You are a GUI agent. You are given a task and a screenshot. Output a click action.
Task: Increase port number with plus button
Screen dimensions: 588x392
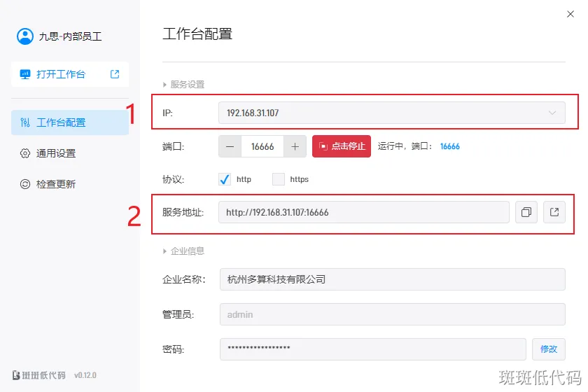pyautogui.click(x=295, y=146)
